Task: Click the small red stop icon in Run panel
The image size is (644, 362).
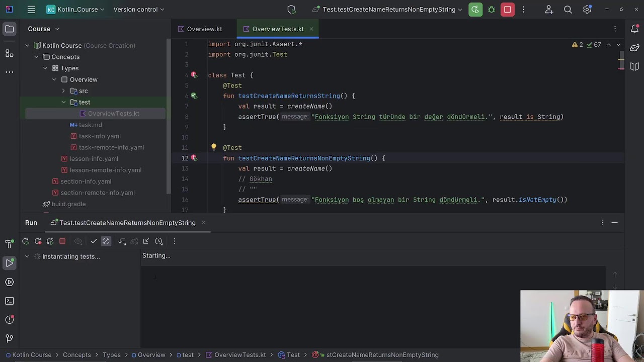Action: click(x=62, y=241)
